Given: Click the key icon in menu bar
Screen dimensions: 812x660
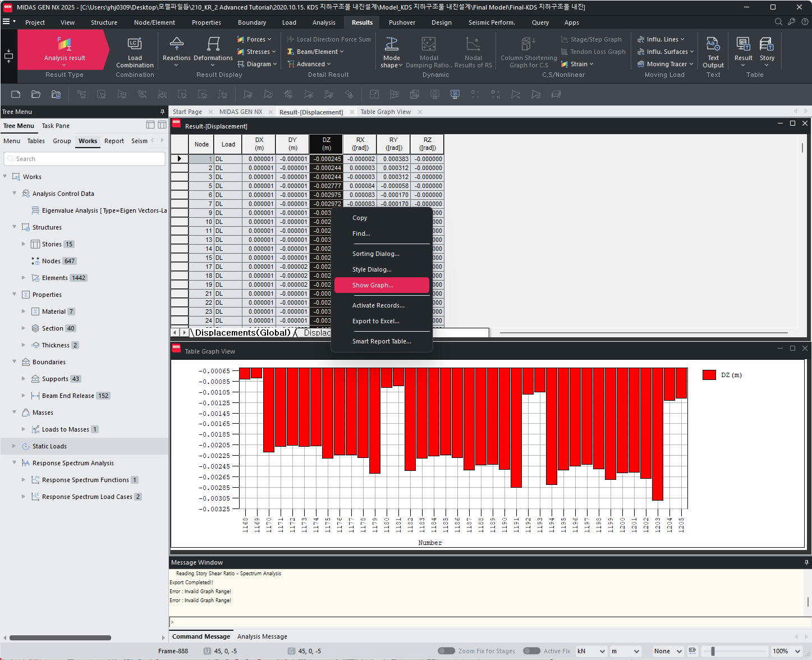Looking at the screenshot, I should pyautogui.click(x=791, y=22).
